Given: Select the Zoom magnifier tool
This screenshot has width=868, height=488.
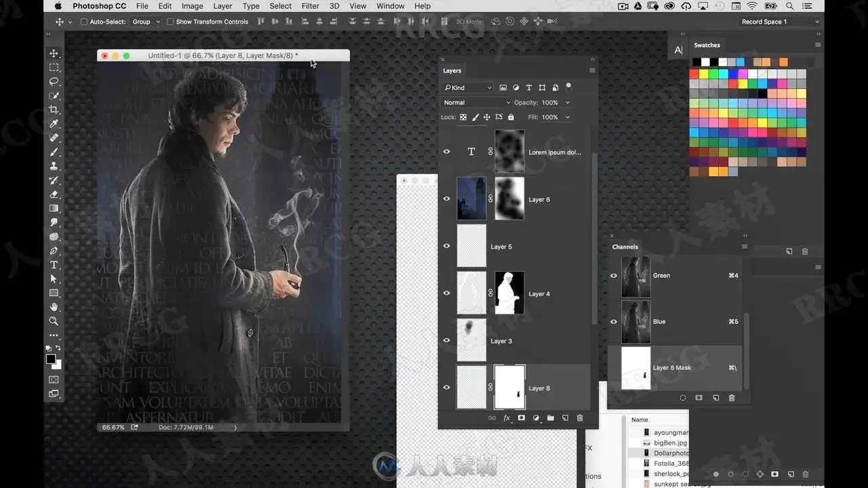Looking at the screenshot, I should click(x=54, y=321).
